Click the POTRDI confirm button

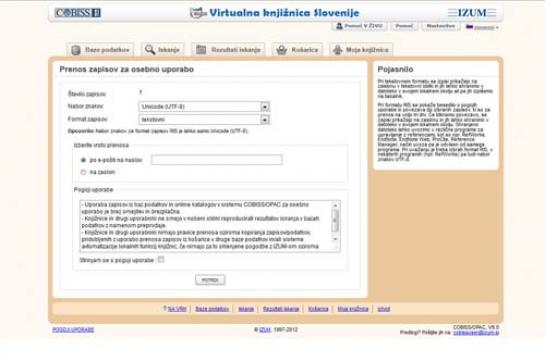(210, 280)
